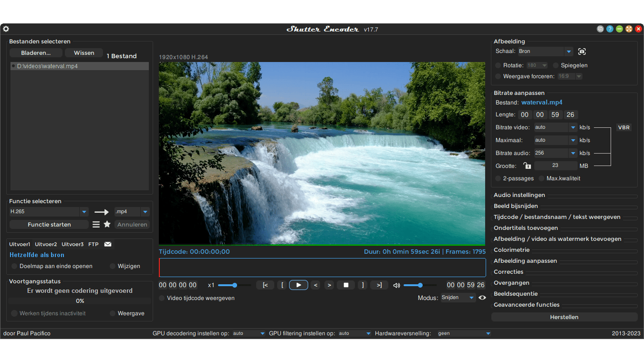Open the H.265 function dropdown

click(84, 212)
